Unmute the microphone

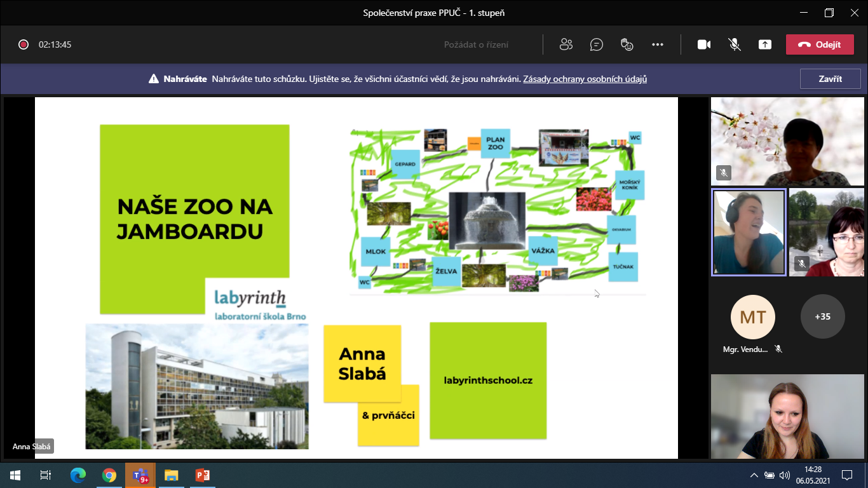[x=735, y=44]
